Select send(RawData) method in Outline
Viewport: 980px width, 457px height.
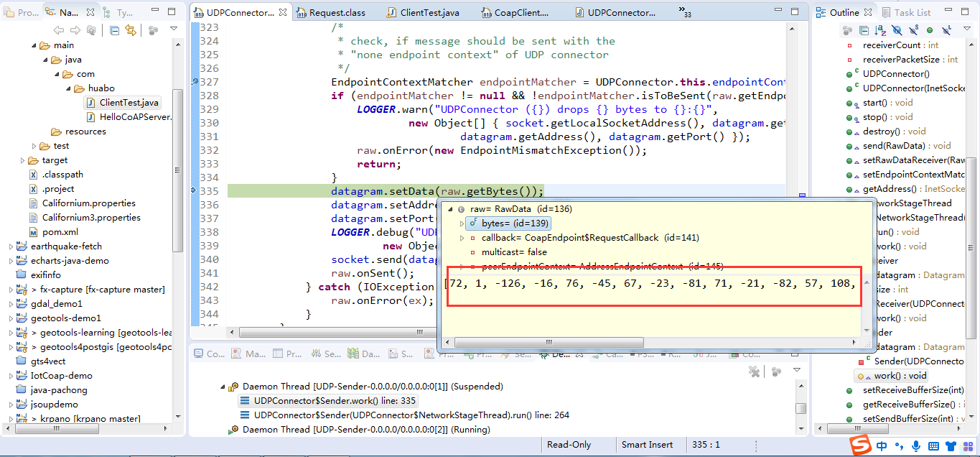(x=898, y=146)
